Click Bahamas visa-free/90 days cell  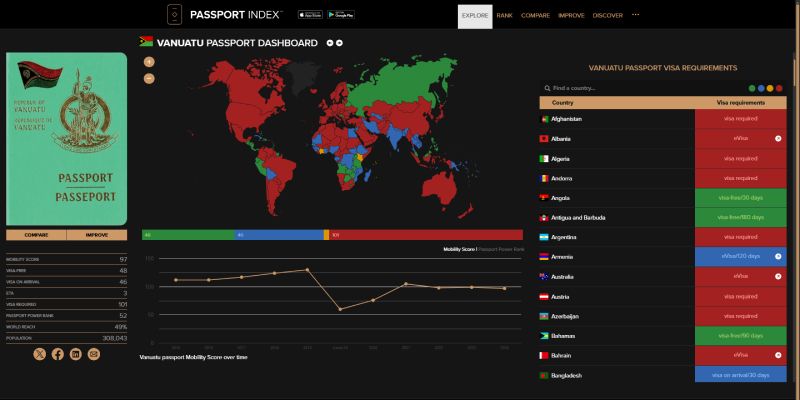(x=741, y=336)
